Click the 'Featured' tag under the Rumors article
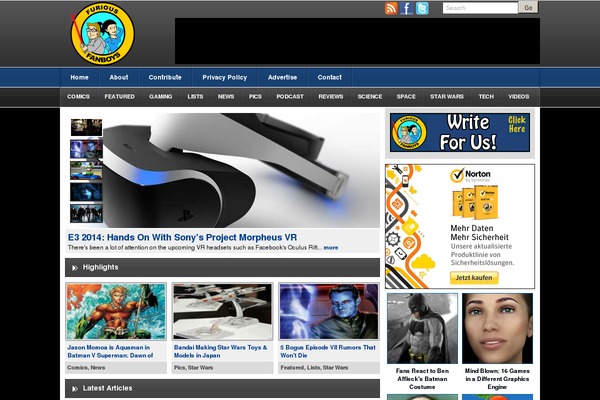The height and width of the screenshot is (400, 600). tap(292, 368)
